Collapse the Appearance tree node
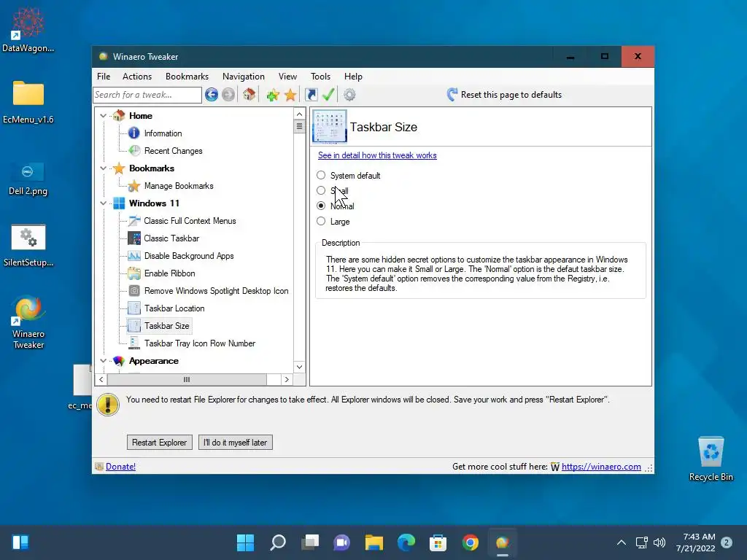 coord(104,361)
